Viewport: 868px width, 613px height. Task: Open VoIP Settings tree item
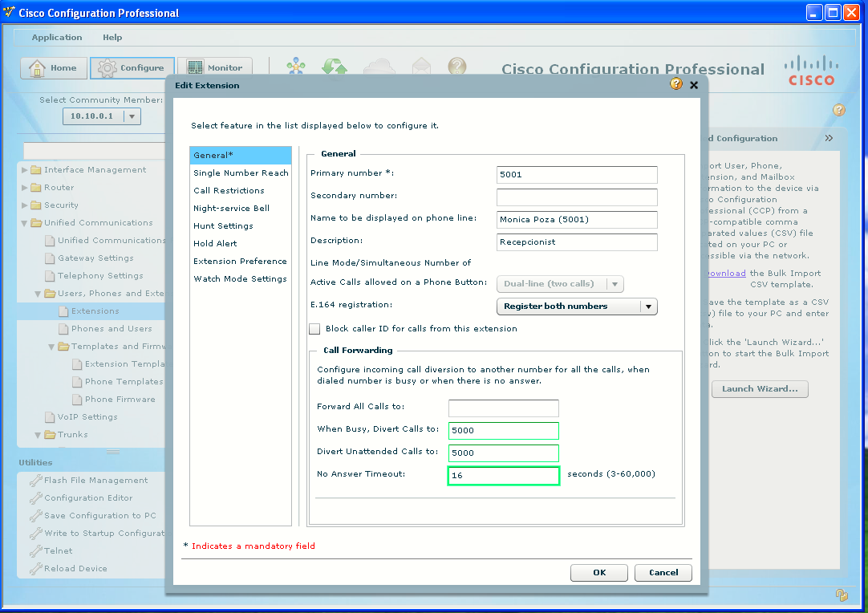[87, 417]
